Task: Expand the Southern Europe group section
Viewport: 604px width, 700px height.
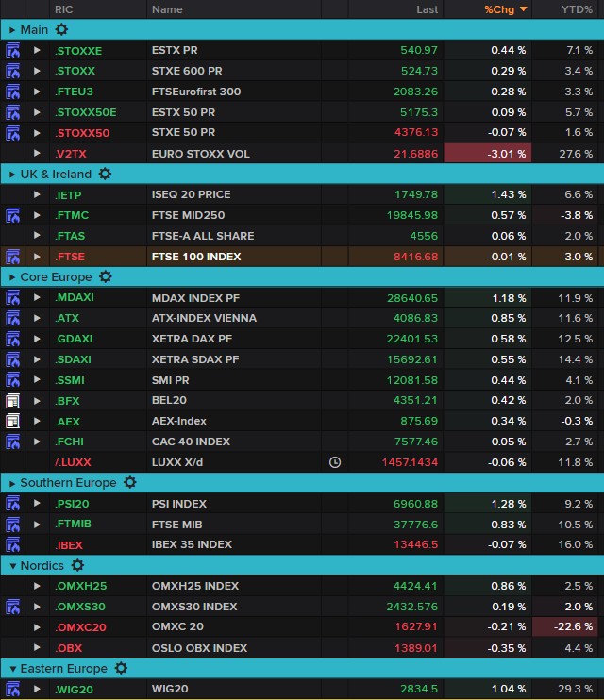Action: coord(12,483)
